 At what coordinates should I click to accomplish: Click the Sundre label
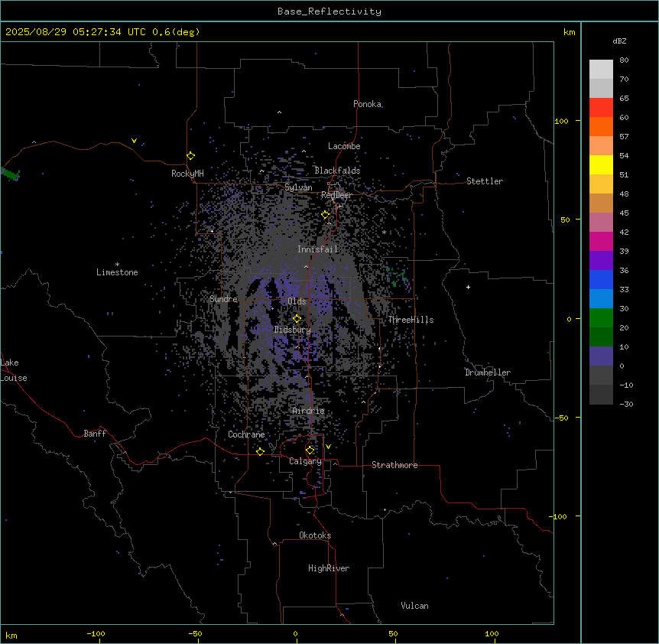(223, 299)
